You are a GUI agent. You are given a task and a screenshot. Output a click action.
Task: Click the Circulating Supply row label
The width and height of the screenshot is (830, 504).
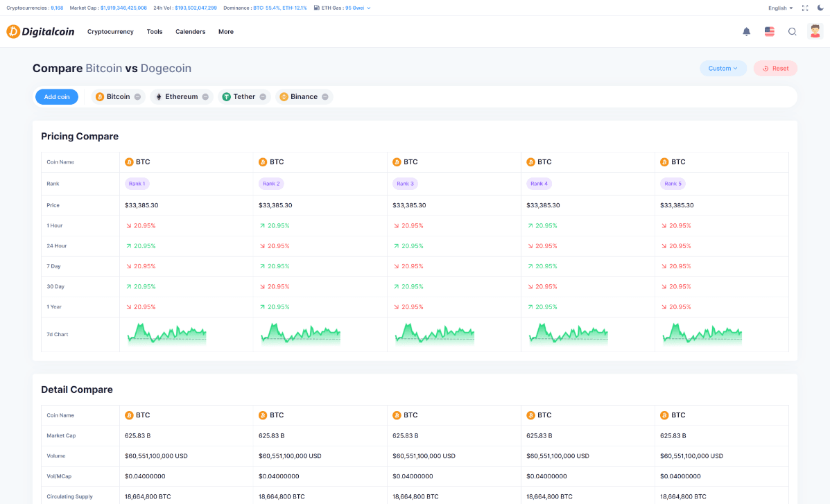click(69, 496)
